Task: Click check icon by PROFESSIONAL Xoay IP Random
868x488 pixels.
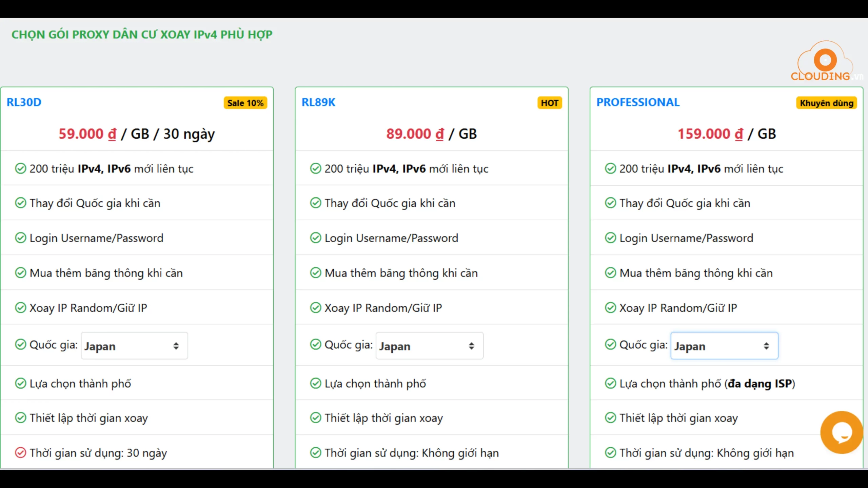Action: [x=610, y=308]
